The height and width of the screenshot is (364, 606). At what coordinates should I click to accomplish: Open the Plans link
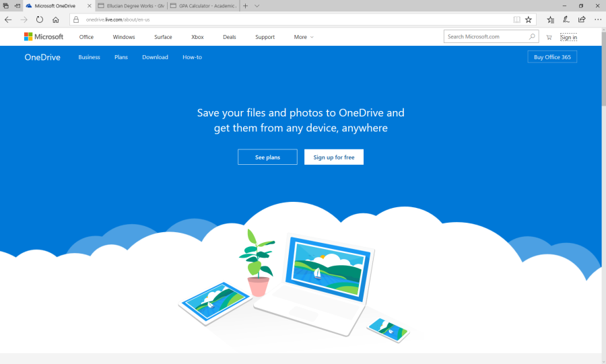click(121, 57)
